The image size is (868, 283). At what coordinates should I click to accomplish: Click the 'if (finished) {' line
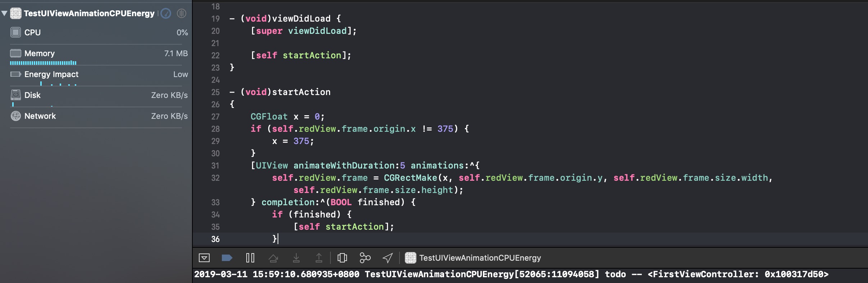tap(312, 215)
